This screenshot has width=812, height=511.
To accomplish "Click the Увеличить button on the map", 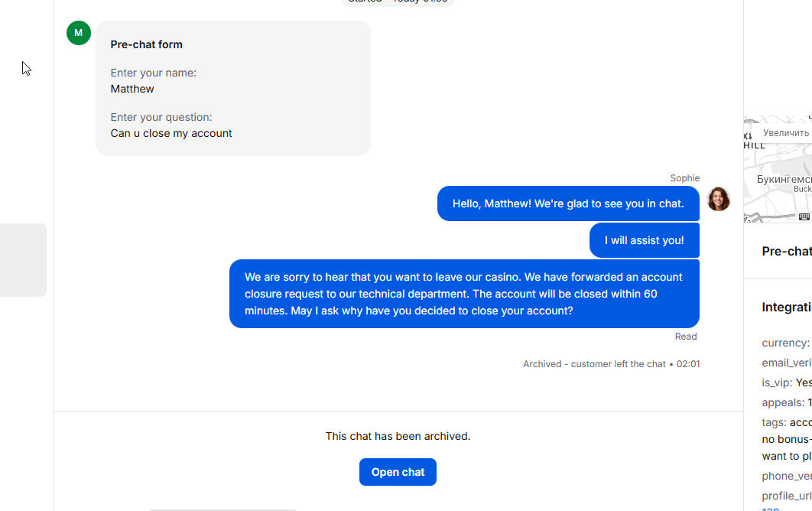I will 785,133.
